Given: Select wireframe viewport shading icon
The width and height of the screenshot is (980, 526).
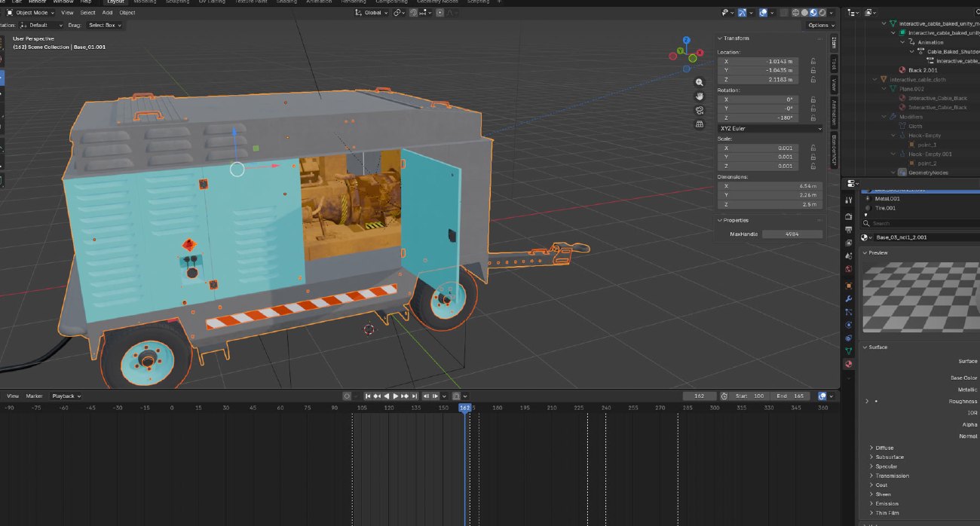Looking at the screenshot, I should [x=796, y=13].
